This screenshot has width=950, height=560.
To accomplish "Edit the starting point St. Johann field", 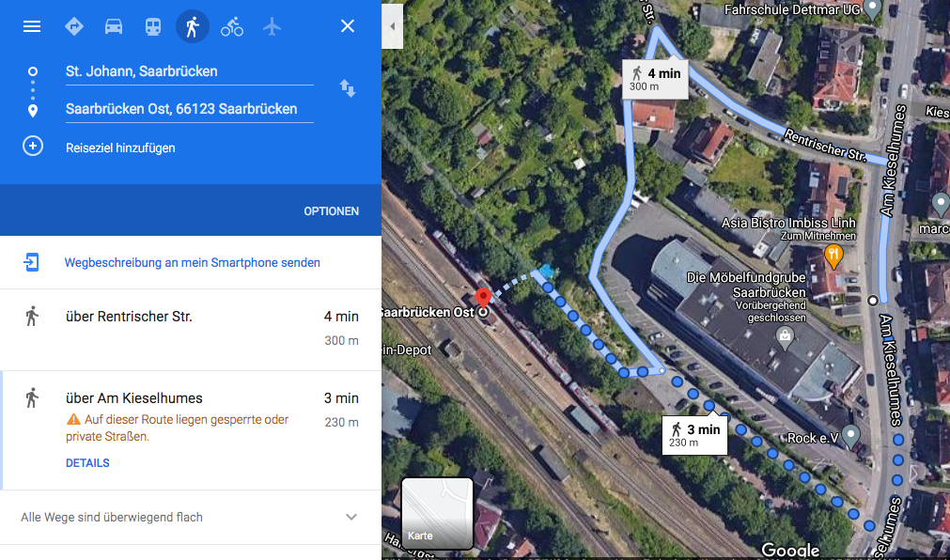I will 190,71.
